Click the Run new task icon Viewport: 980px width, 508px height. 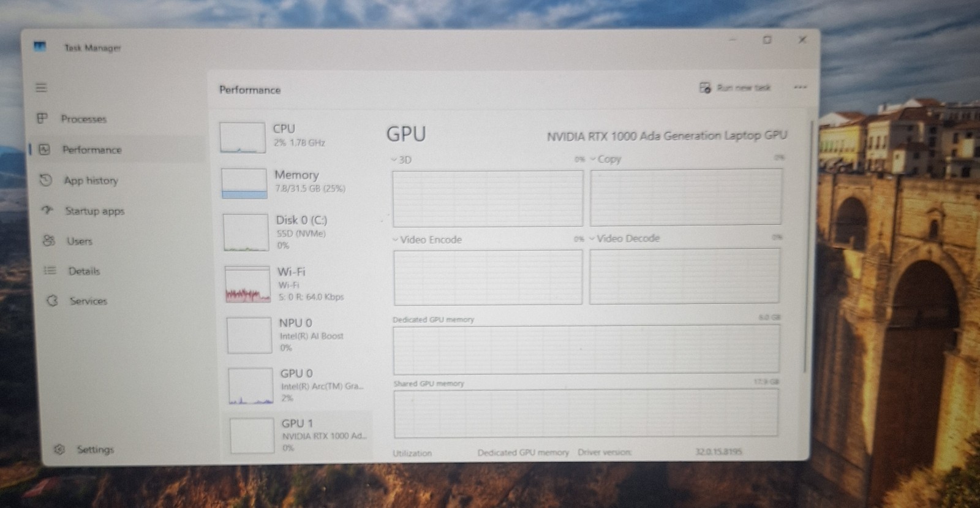(705, 88)
